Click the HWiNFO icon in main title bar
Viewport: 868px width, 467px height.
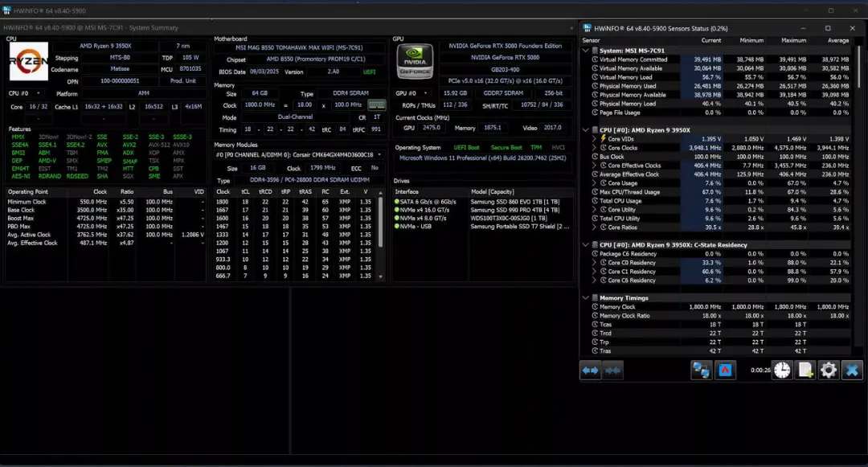point(6,10)
